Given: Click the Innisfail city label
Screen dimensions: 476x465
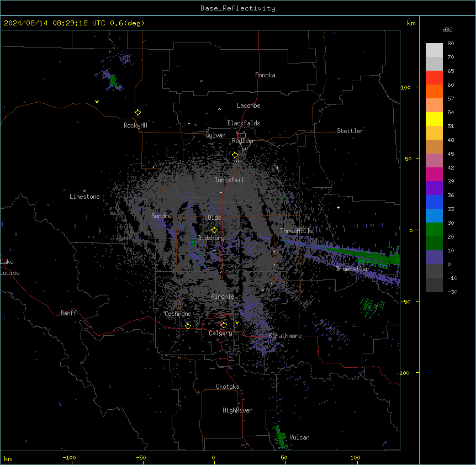Looking at the screenshot, I should 229,180.
